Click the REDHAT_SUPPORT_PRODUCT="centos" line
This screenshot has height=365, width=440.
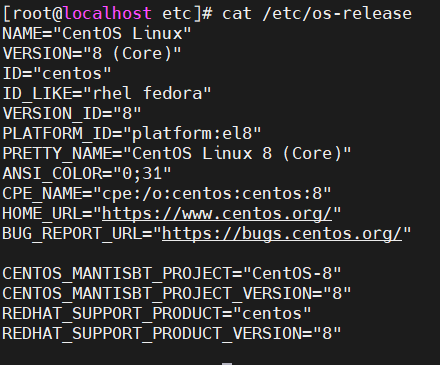point(157,314)
